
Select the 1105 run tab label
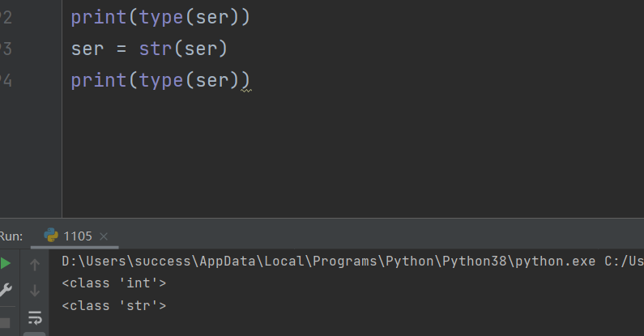click(78, 236)
